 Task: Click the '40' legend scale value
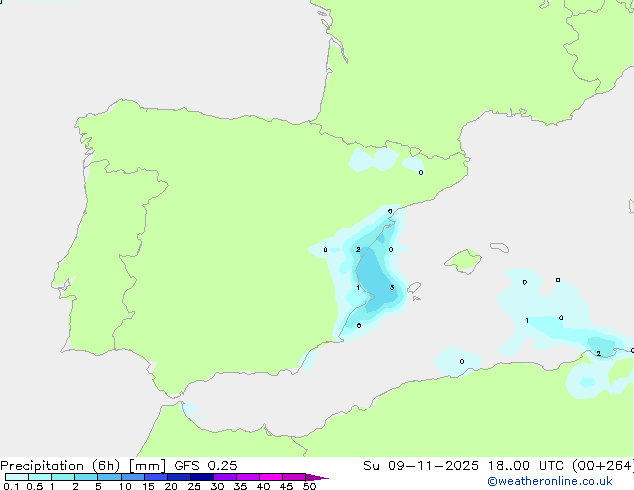tap(263, 486)
